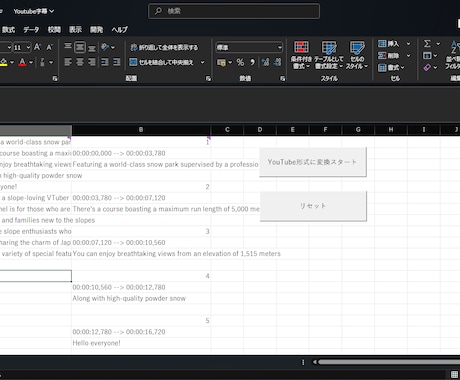Open cell styles (セルのスタイル)
The width and height of the screenshot is (460, 380).
(x=357, y=55)
